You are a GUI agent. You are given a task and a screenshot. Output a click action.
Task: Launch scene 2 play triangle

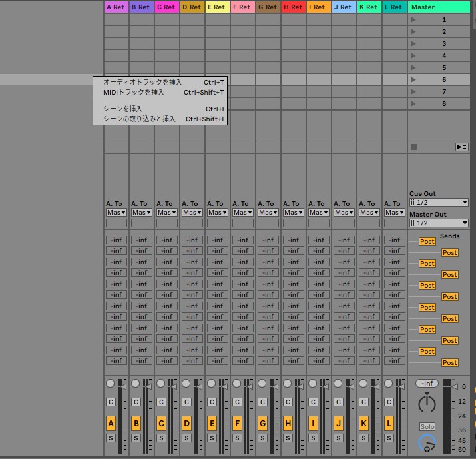(x=413, y=31)
